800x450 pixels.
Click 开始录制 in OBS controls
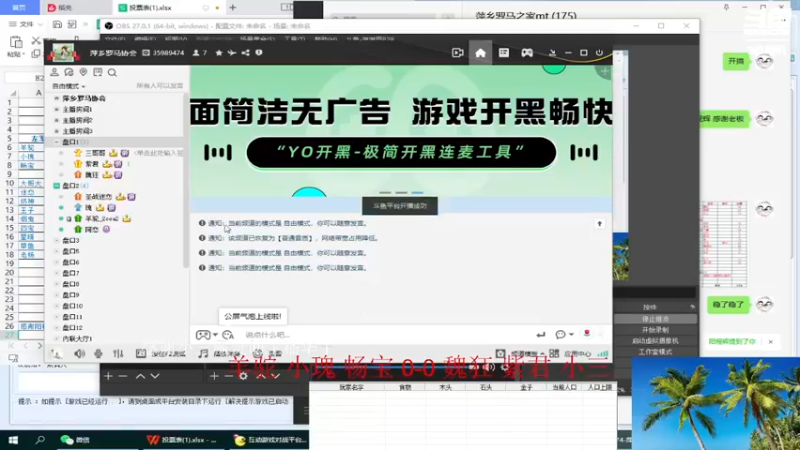pyautogui.click(x=655, y=330)
